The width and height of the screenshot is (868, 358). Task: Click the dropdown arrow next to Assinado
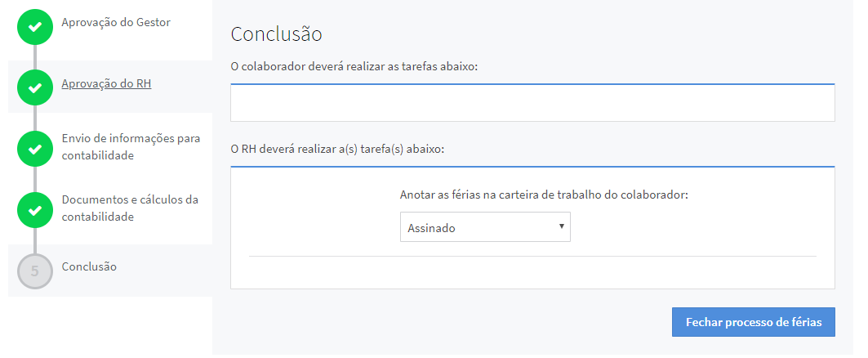pyautogui.click(x=561, y=226)
